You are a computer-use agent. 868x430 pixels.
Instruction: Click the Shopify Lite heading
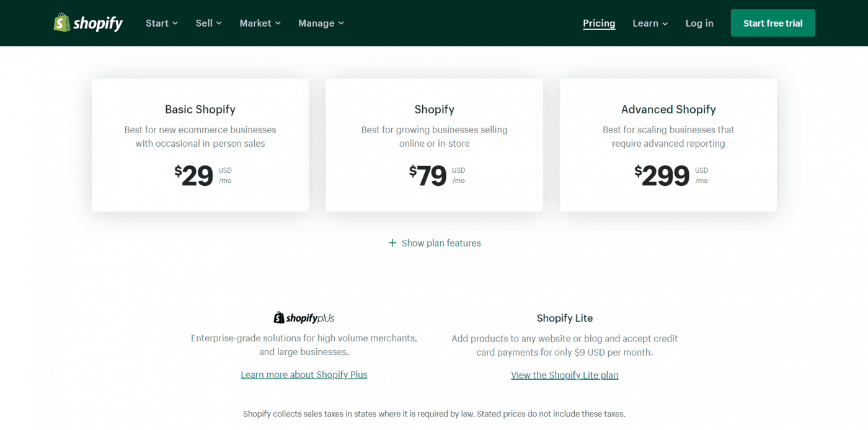point(565,318)
